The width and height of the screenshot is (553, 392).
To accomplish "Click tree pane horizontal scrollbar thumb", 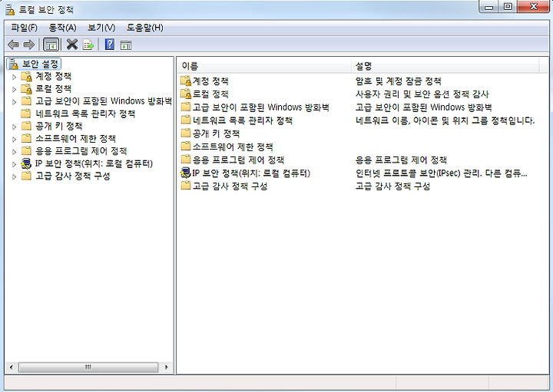I will coord(88,367).
